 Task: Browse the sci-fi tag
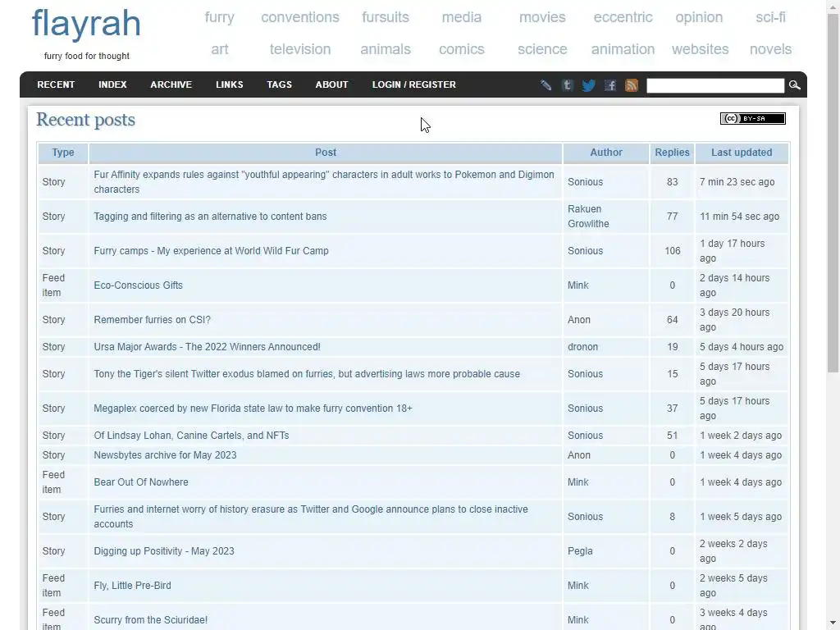tap(770, 17)
